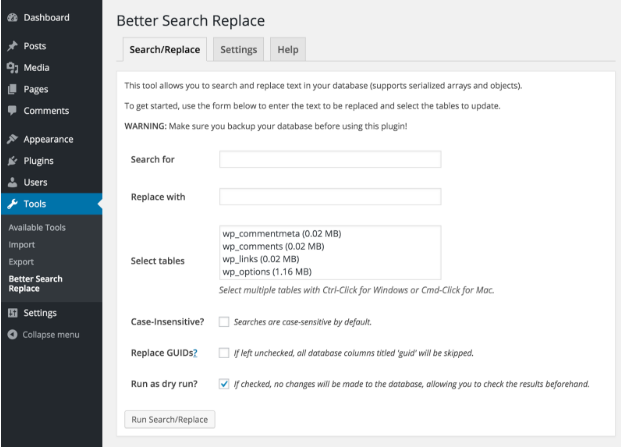Click the Pages document icon
621x447 pixels.
(13, 89)
